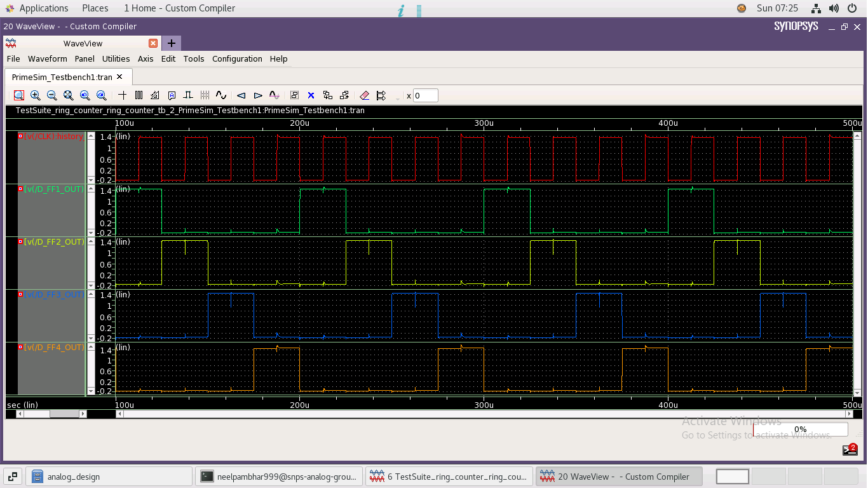Click the forward arrow playback icon
This screenshot has height=488, width=868.
[257, 95]
